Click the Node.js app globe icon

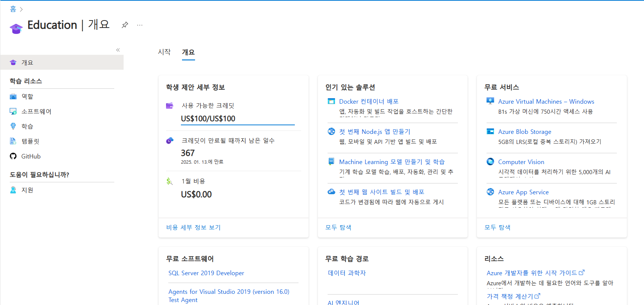[x=331, y=131]
